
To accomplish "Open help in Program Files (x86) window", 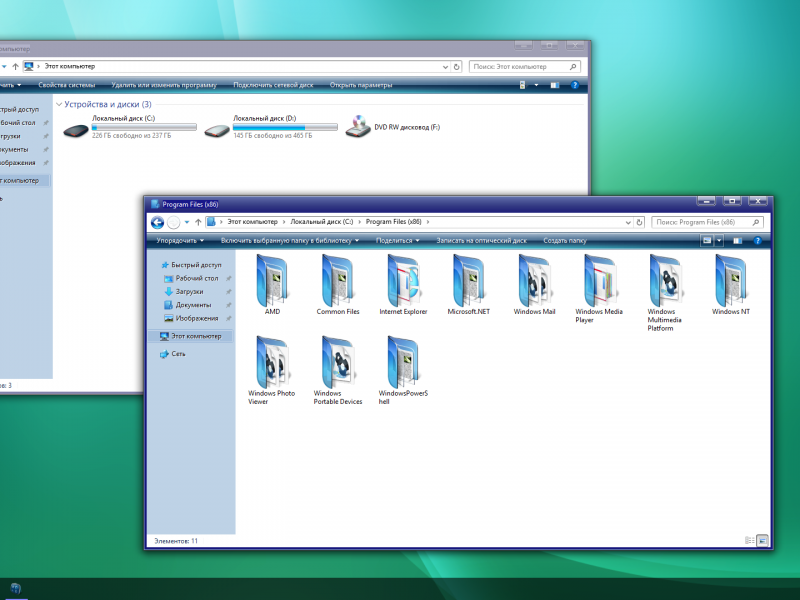I will click(758, 241).
